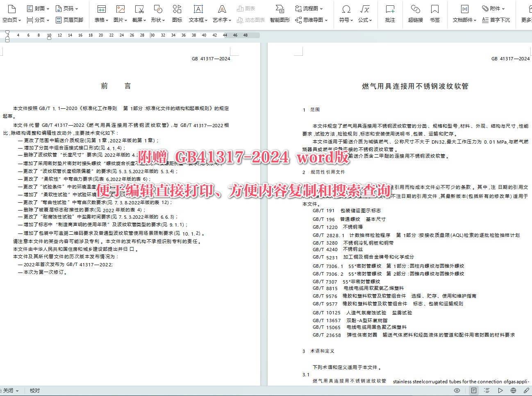Insert a symbol with 符号

coord(346,13)
